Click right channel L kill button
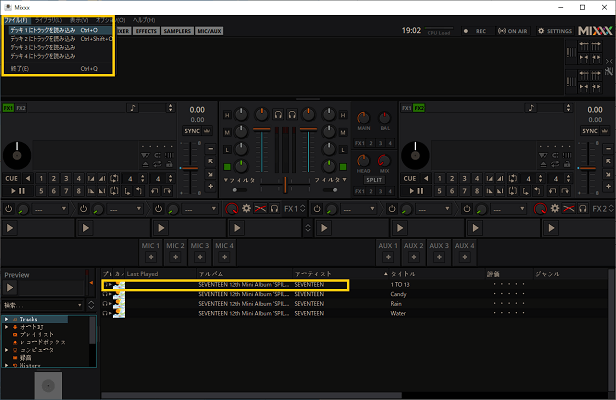Viewport: 616px width, 400px height. [x=343, y=150]
